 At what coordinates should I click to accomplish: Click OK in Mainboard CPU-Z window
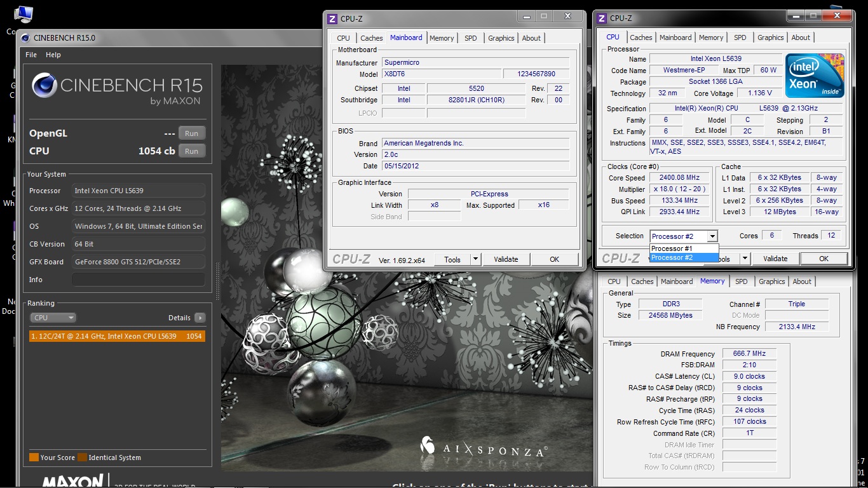pos(554,259)
